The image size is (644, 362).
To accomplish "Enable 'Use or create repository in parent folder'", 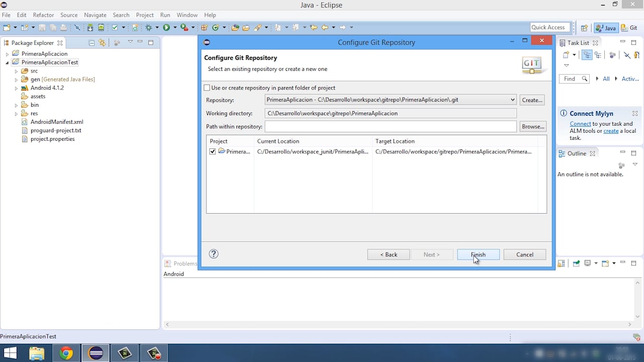I will tap(207, 87).
